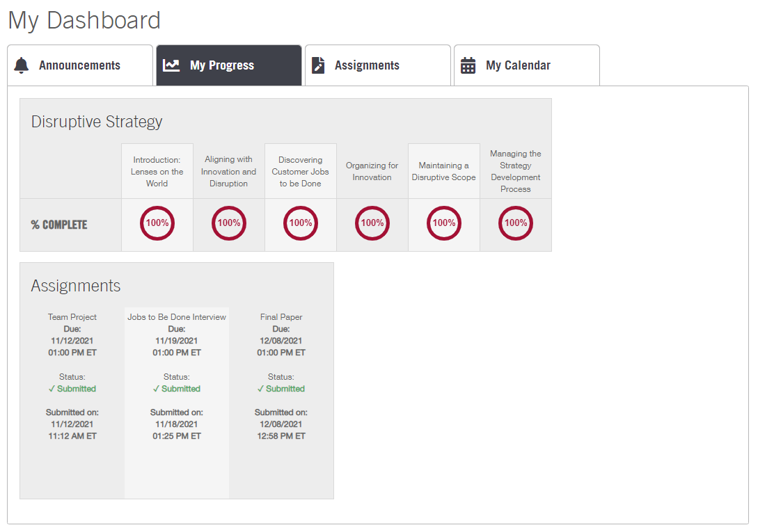The height and width of the screenshot is (532, 758).
Task: Click the 100% circle under Introduction: Lenses
Action: click(x=157, y=223)
